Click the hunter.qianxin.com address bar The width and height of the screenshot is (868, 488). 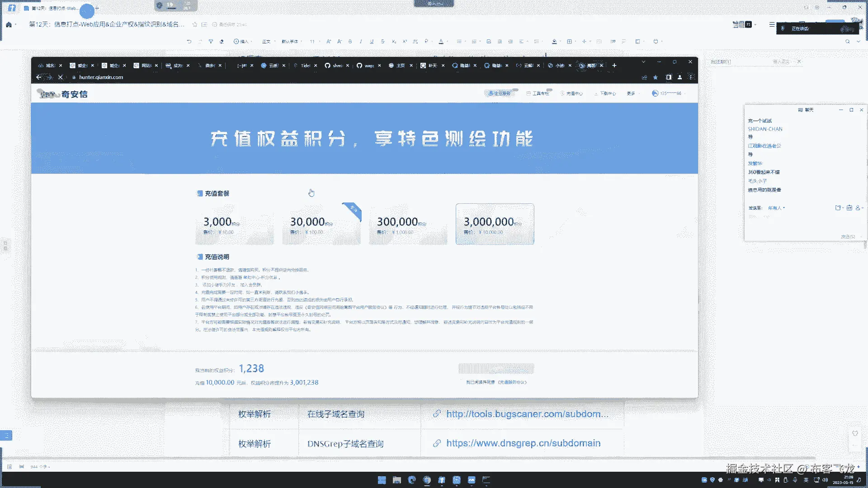click(101, 77)
